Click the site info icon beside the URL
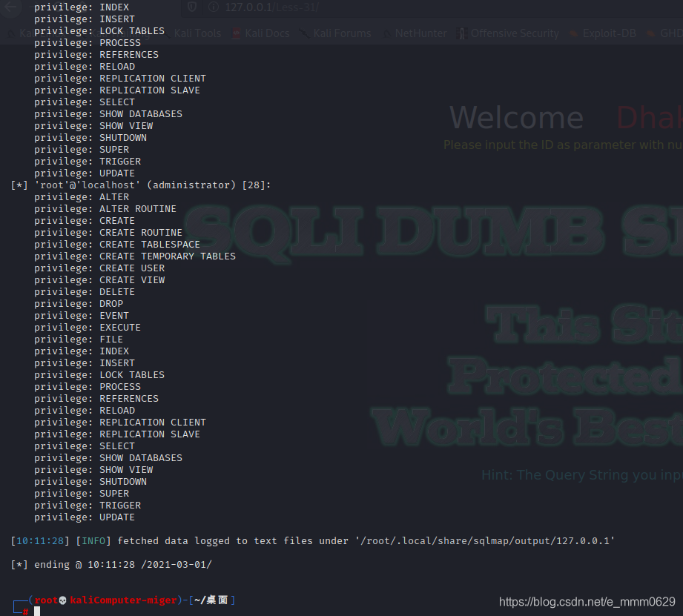Image resolution: width=683 pixels, height=616 pixels. point(214,7)
